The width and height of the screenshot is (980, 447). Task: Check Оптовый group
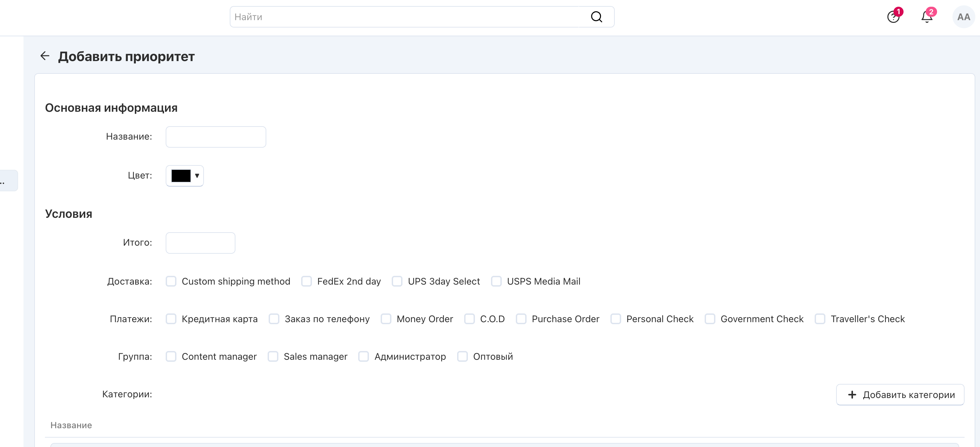tap(462, 356)
